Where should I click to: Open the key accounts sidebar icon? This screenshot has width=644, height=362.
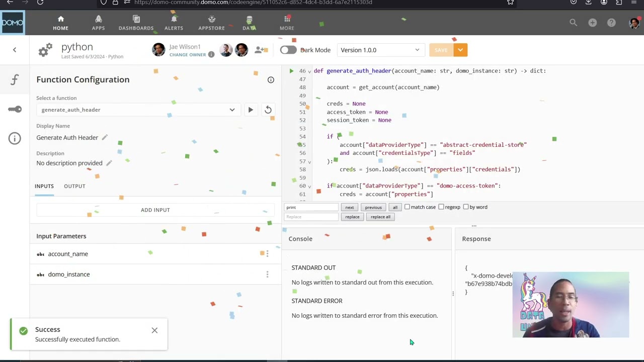pyautogui.click(x=15, y=109)
